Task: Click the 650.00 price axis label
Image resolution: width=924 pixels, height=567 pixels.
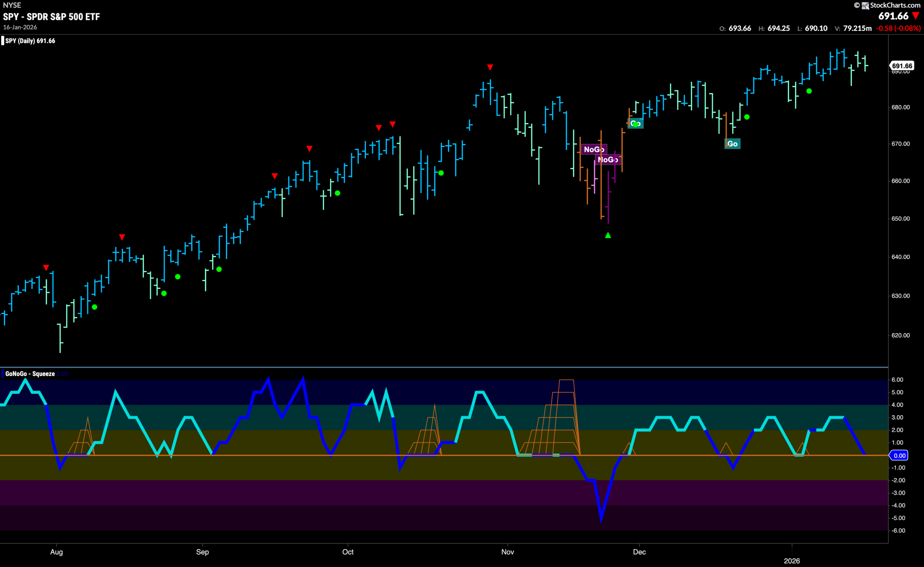Action: click(901, 219)
